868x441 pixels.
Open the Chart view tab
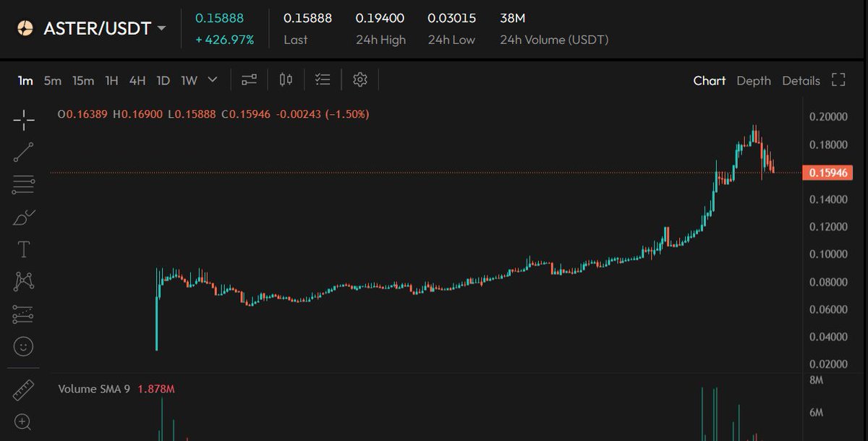pyautogui.click(x=710, y=80)
